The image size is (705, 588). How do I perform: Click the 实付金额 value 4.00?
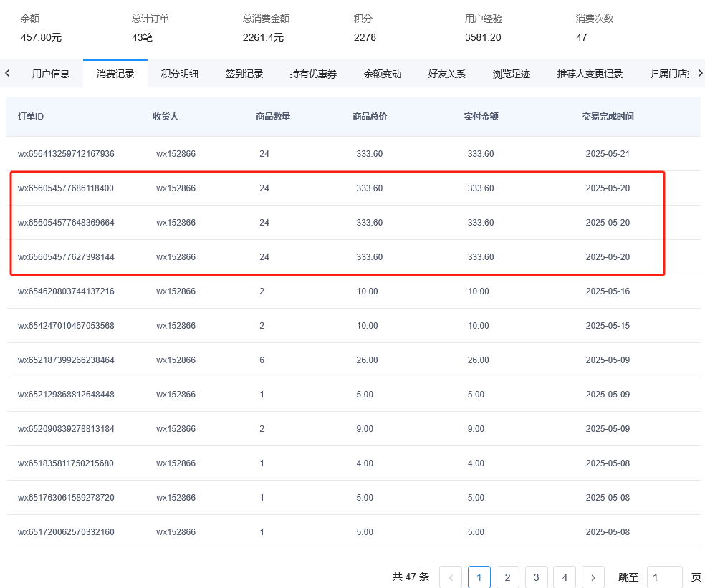click(x=476, y=463)
